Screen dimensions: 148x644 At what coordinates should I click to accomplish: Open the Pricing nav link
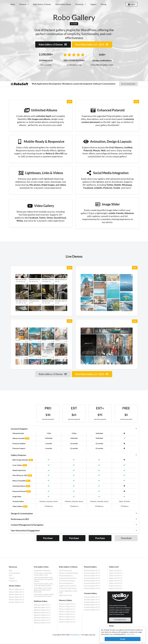[103, 4]
